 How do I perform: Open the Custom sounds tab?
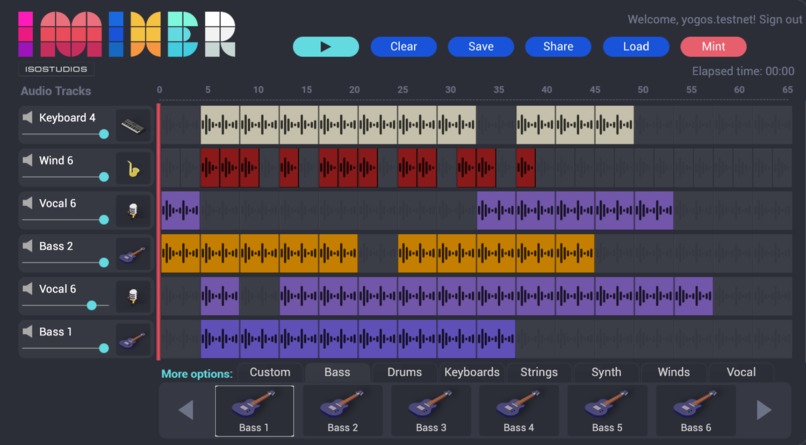[270, 373]
